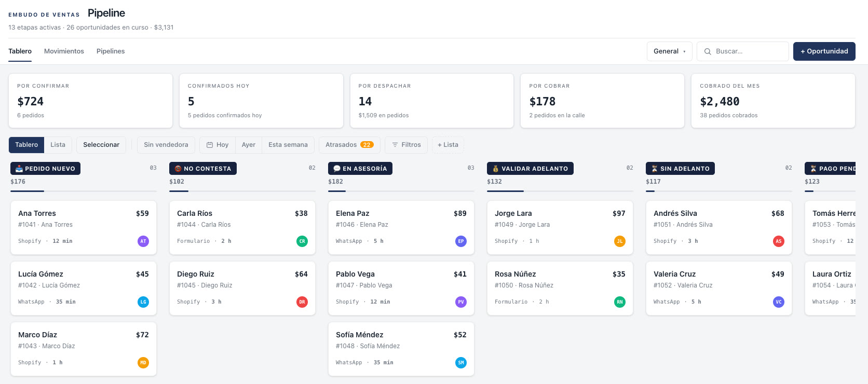Click the No Contesta column title
Image resolution: width=868 pixels, height=384 pixels.
coord(203,169)
